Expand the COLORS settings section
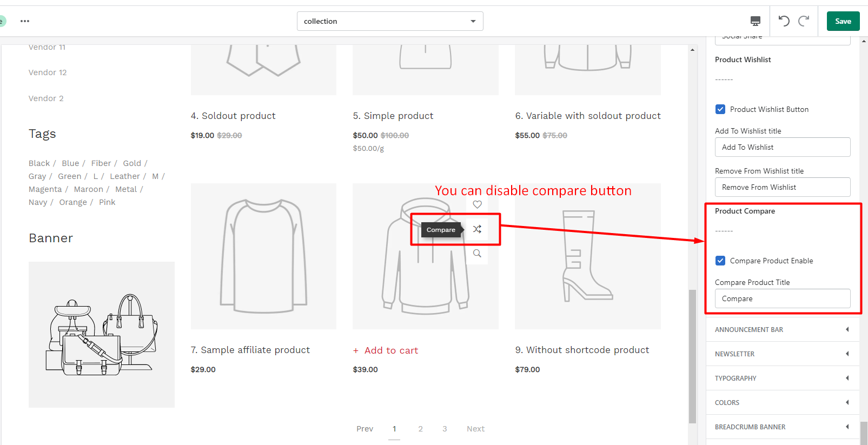This screenshot has height=445, width=868. pos(783,402)
